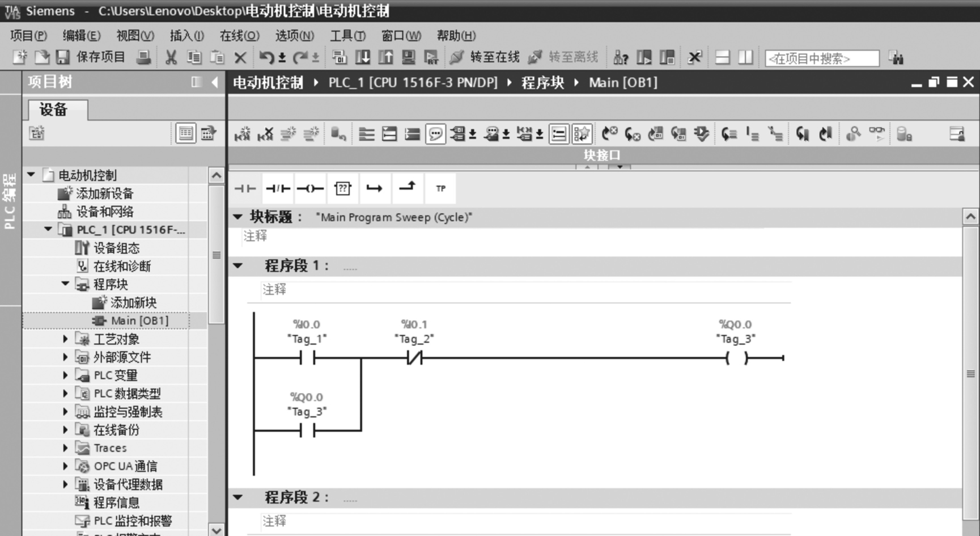Click 转至在线 go online button
Image resolution: width=980 pixels, height=536 pixels.
point(485,57)
